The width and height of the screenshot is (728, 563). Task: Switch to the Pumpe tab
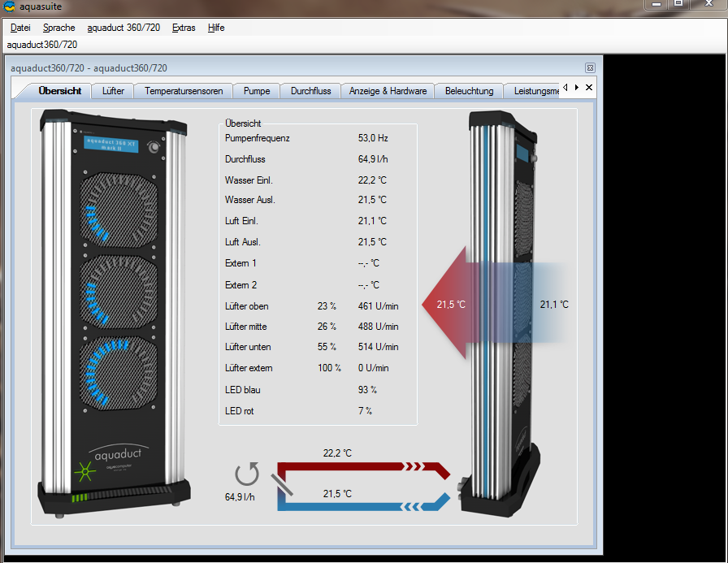(257, 91)
